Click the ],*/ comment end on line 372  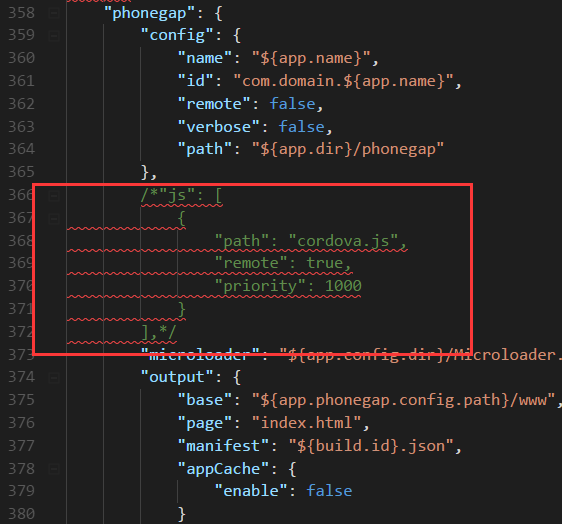point(159,332)
